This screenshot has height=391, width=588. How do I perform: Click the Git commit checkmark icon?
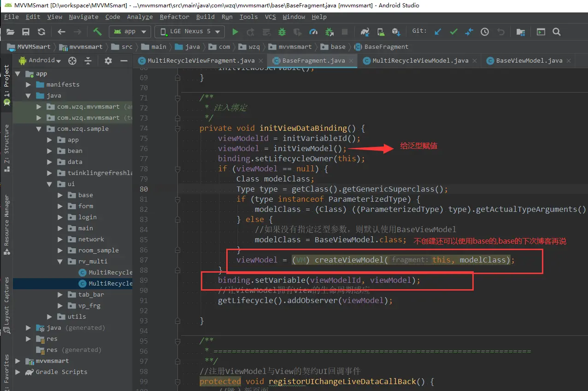453,32
